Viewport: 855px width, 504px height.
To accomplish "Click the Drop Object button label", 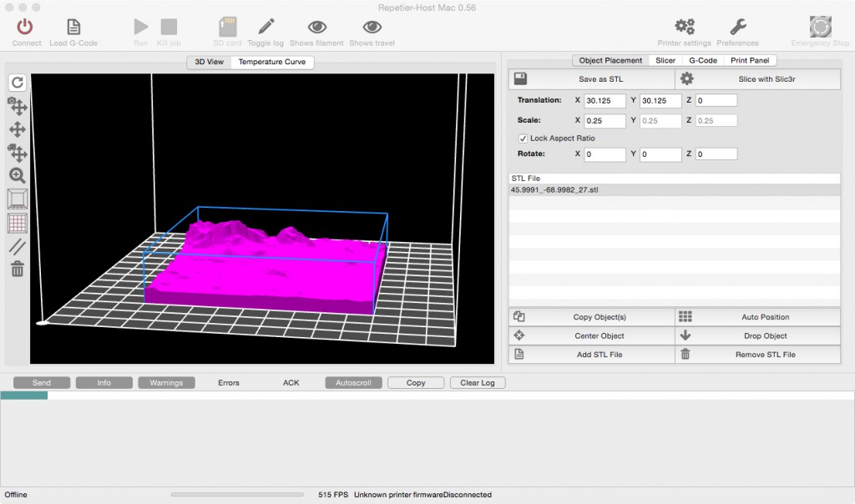I will (765, 336).
